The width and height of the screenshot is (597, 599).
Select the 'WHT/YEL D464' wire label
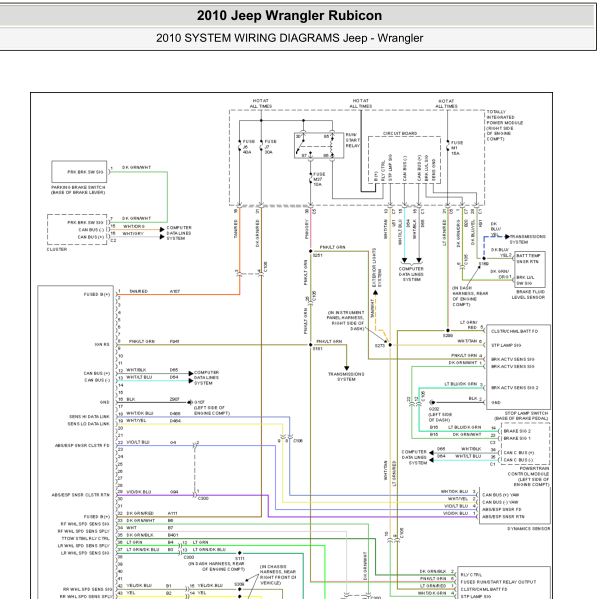(153, 421)
